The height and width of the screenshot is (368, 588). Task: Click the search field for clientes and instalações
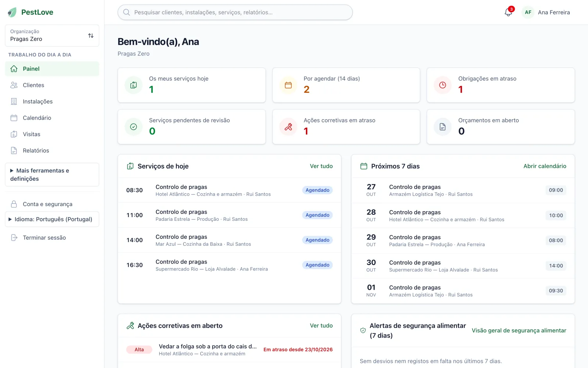235,12
